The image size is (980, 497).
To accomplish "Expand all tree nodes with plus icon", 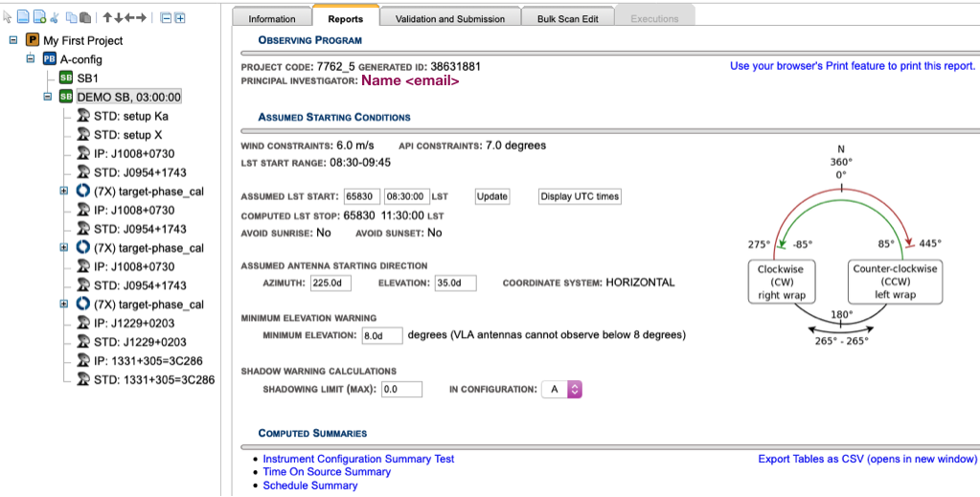I will click(179, 17).
